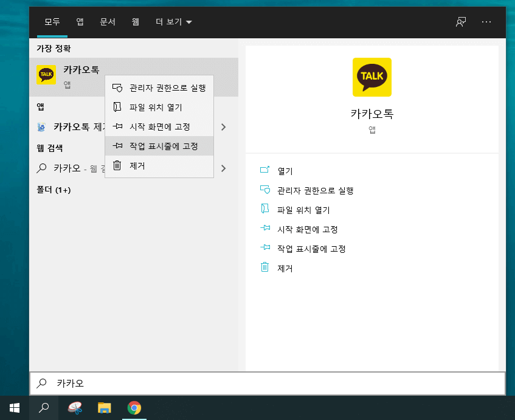Click taskbar-pin icon in context menu
Image resolution: width=515 pixels, height=420 pixels.
tap(117, 145)
